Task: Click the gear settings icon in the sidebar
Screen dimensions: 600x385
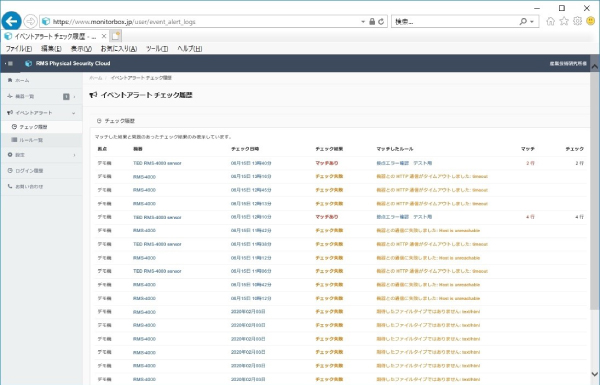Action: (10, 155)
